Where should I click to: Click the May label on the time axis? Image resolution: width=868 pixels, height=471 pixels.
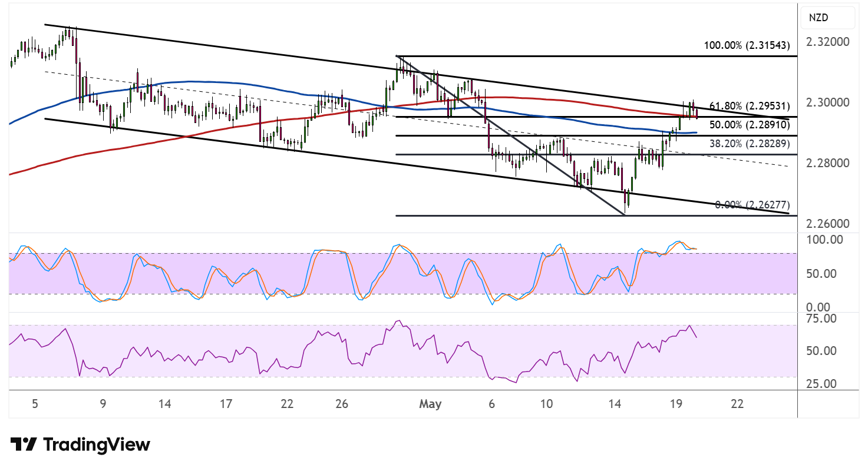coord(430,404)
